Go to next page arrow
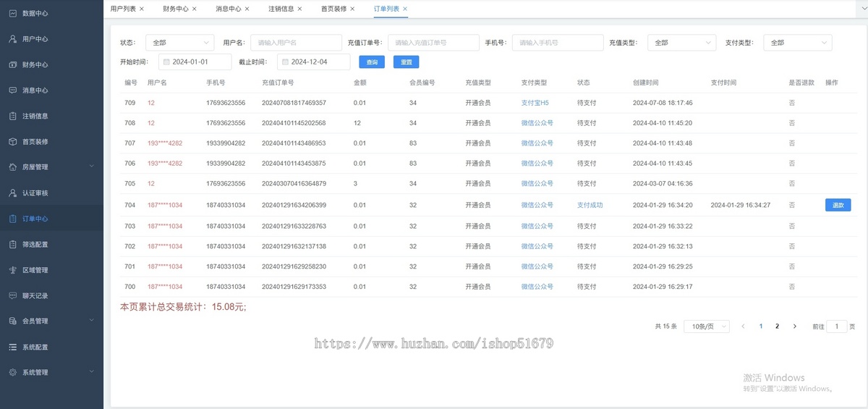868x409 pixels. [x=794, y=326]
